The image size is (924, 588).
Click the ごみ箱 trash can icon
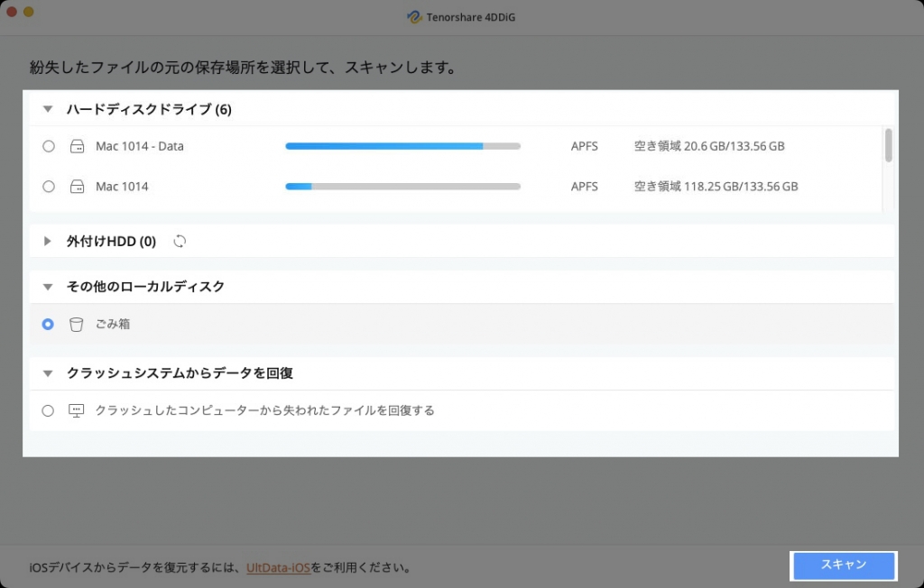pyautogui.click(x=77, y=324)
